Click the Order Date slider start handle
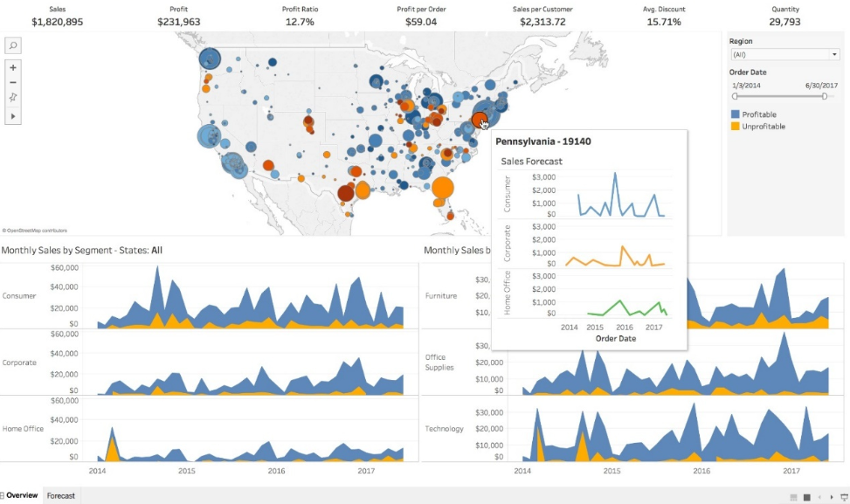Viewport: 850px width, 504px height. click(735, 96)
